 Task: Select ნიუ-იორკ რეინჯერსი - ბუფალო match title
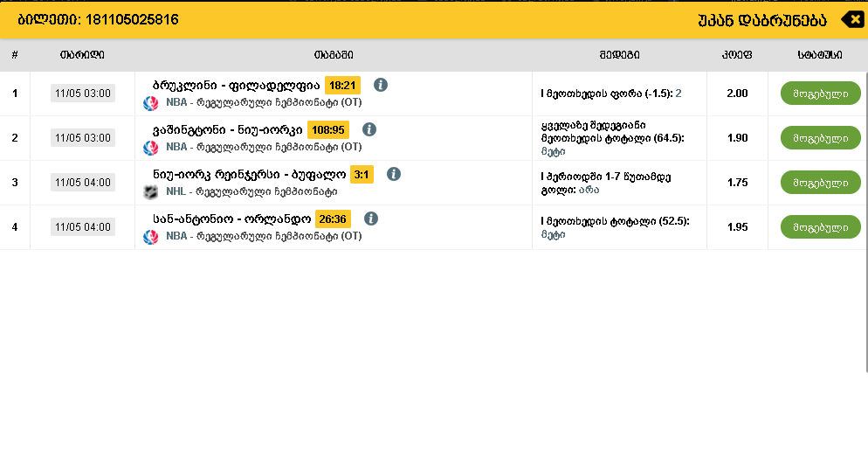249,175
